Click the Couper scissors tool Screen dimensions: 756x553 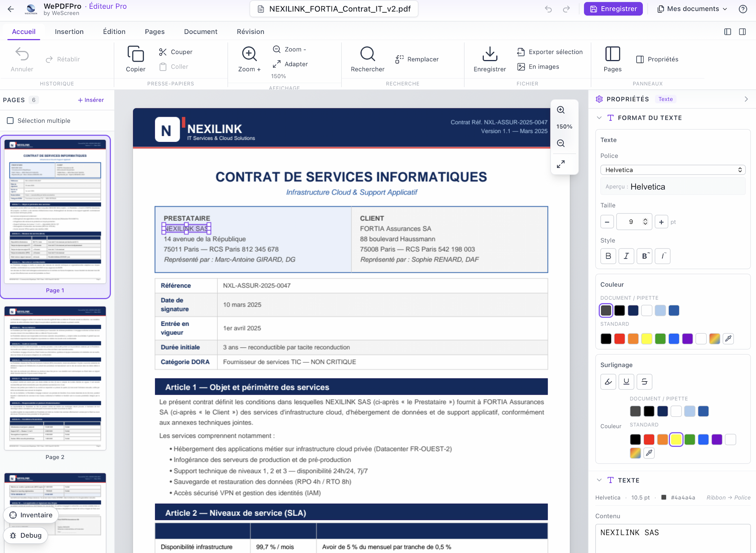coord(176,52)
